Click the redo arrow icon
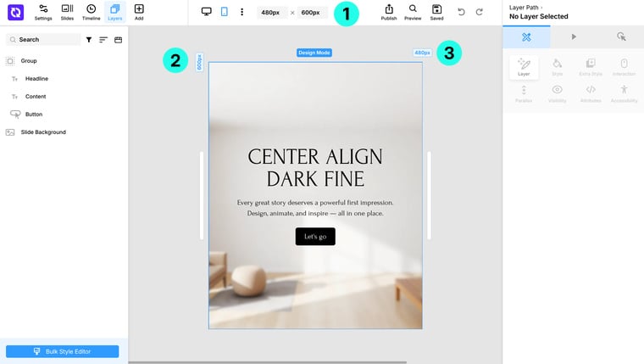The height and width of the screenshot is (364, 644). coord(480,12)
